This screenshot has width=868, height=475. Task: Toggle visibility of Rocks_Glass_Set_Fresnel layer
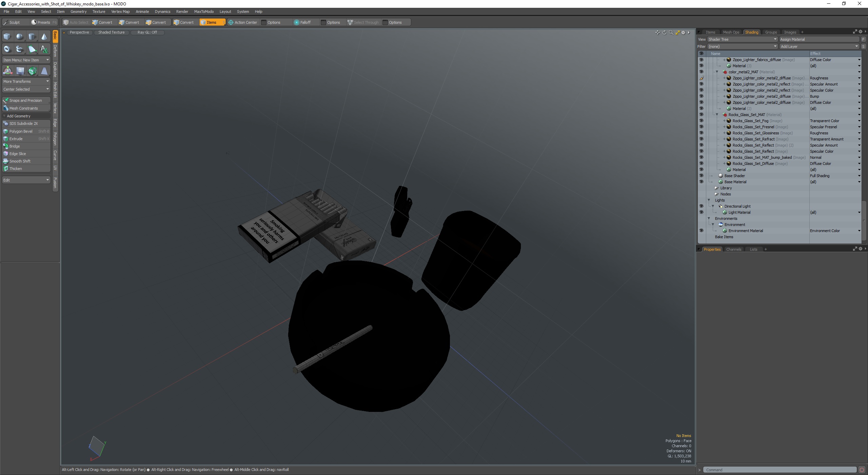click(x=701, y=127)
